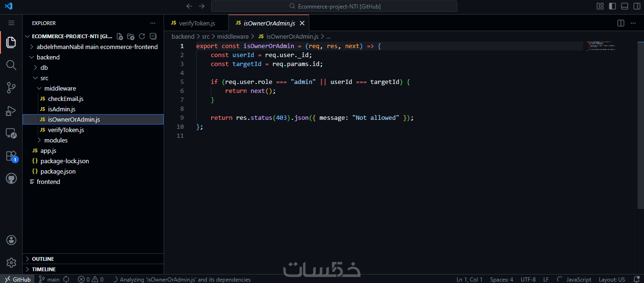Image resolution: width=644 pixels, height=283 pixels.
Task: Close the isOwnerOrAdmin.js tab
Action: point(302,23)
